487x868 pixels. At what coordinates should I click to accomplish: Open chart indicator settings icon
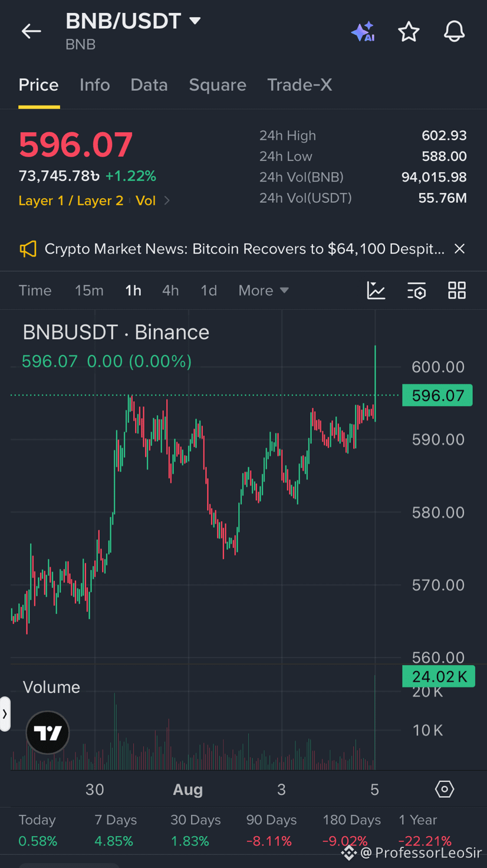(x=416, y=290)
